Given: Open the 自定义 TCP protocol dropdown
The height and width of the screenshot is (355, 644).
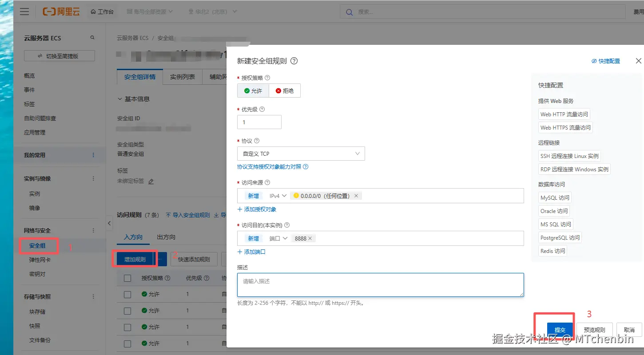Looking at the screenshot, I should click(x=301, y=154).
